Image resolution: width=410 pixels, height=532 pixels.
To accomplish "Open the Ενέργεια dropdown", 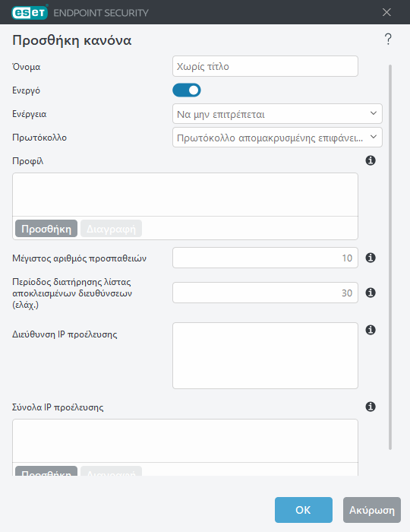I will point(277,114).
